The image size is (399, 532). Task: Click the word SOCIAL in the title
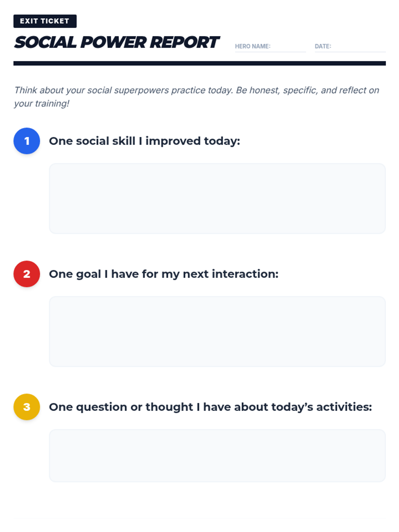[x=45, y=43]
